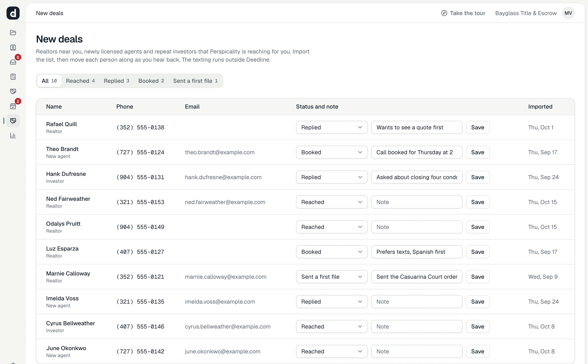Click the Imported column header

coord(540,107)
